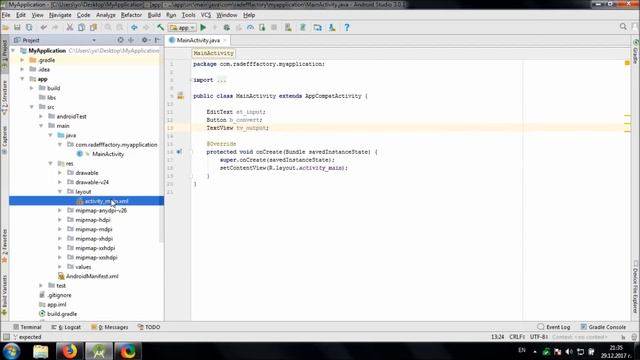This screenshot has width=640, height=360.
Task: Open the Gradle Console
Action: pyautogui.click(x=603, y=327)
